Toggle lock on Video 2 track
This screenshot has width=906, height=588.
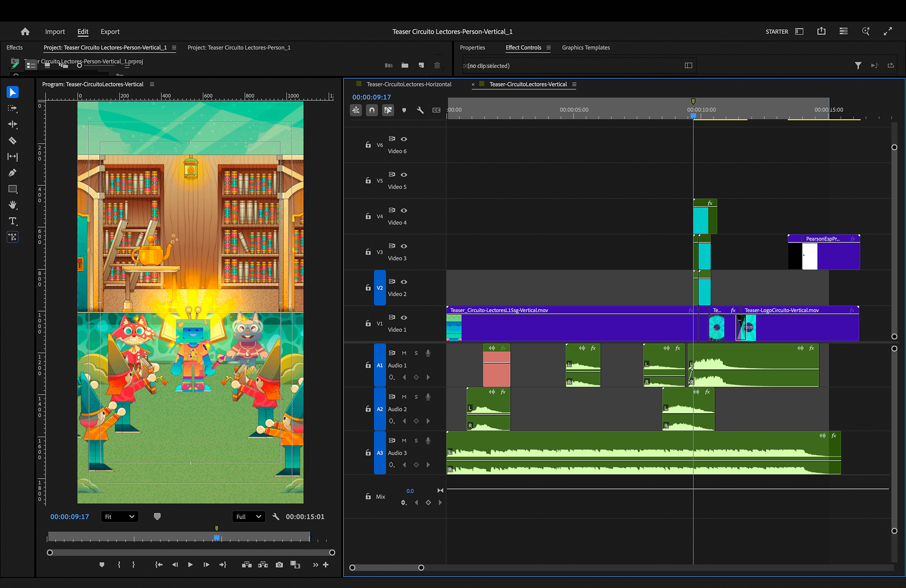tap(368, 288)
